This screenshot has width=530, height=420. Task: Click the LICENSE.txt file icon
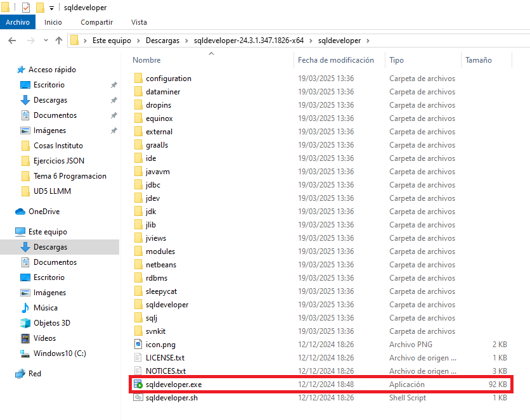[x=138, y=358]
